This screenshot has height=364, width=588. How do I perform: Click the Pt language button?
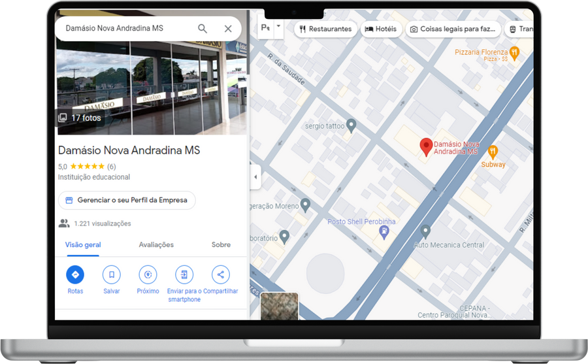[x=265, y=27]
